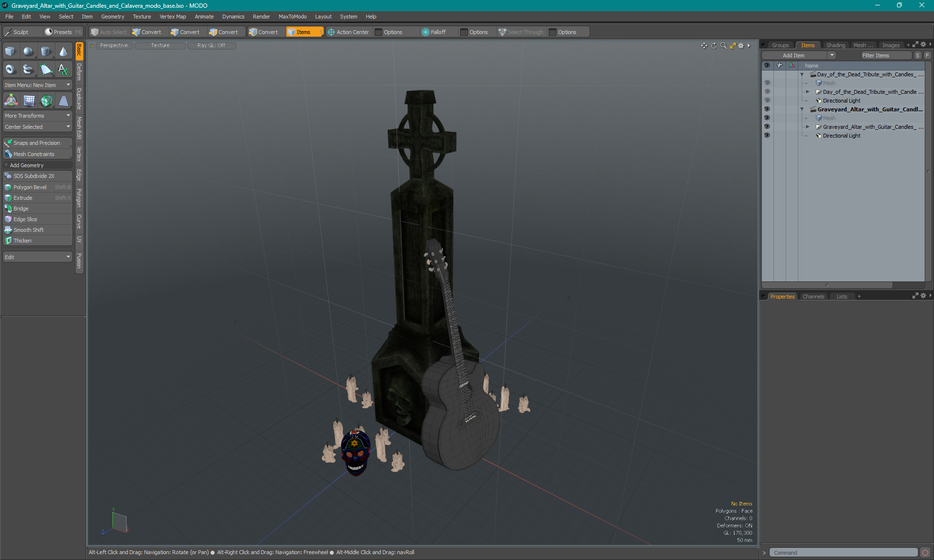Screen dimensions: 934x560
Task: Click the Ray GL: Off button
Action: tap(211, 46)
